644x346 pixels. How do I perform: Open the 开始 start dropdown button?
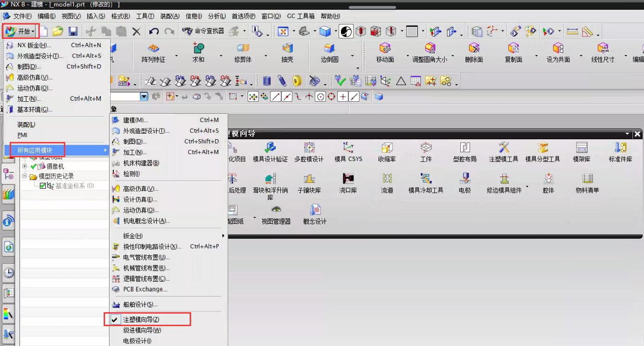[x=20, y=31]
